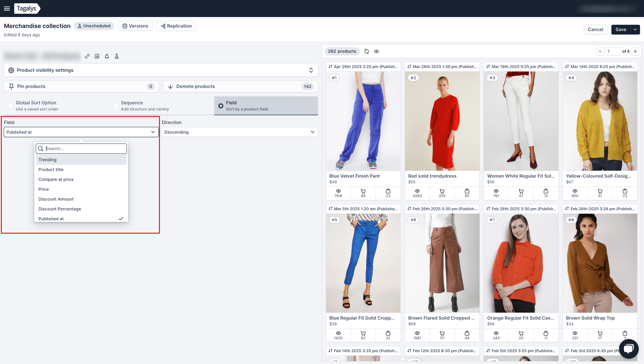The image size is (644, 364).
Task: Open Brown Solid Wrap Top thumbnail
Action: pos(600,263)
